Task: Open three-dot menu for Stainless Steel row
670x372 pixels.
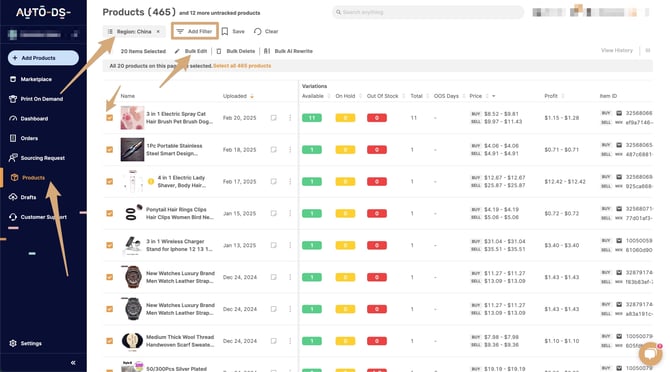Action: click(290, 149)
